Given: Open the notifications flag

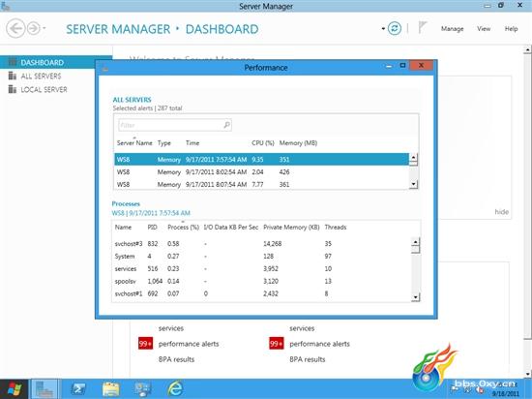Looking at the screenshot, I should coord(422,28).
